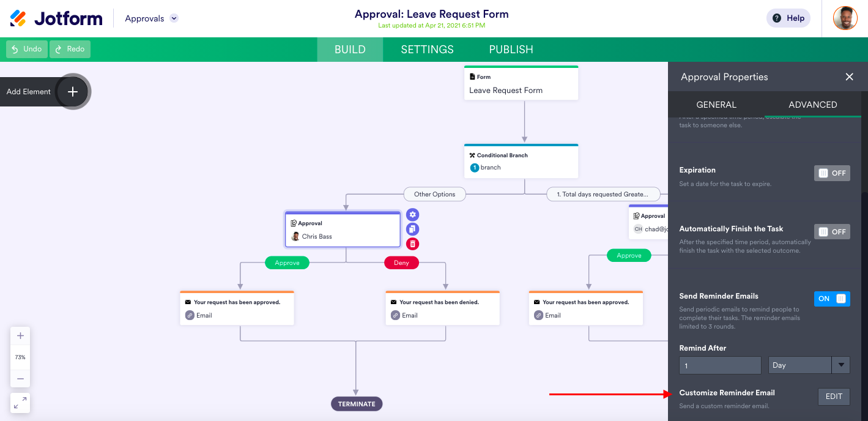The image size is (868, 421).
Task: Zoom out on the workflow canvas
Action: 20,379
